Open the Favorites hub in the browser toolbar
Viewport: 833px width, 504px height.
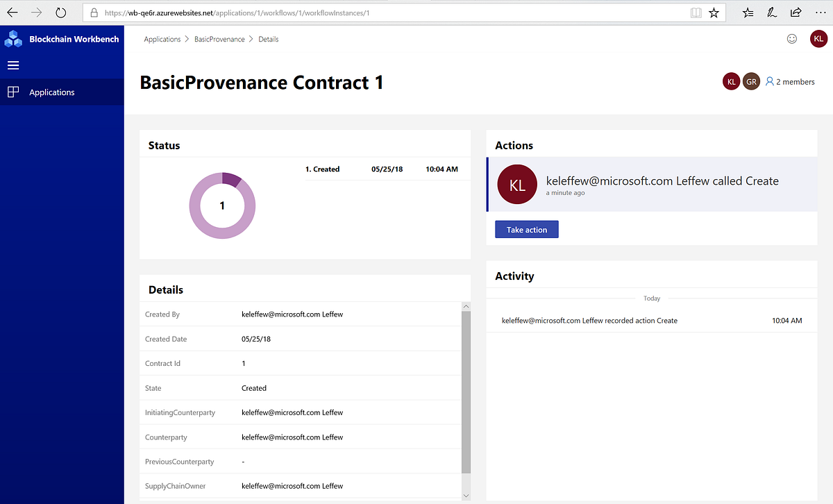tap(748, 12)
